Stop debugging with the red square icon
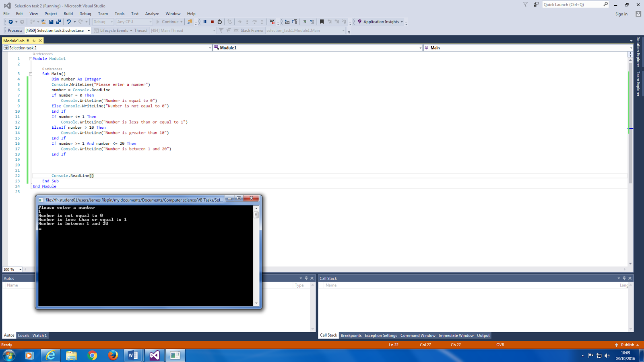 click(x=211, y=22)
